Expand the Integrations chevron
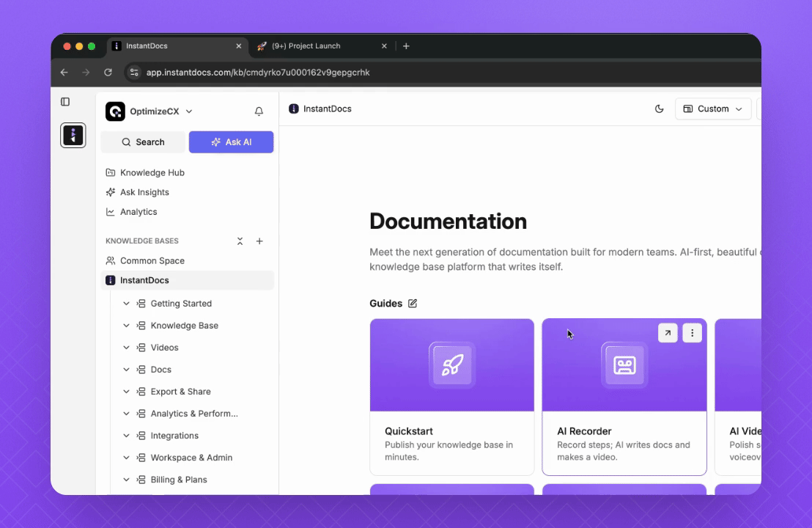This screenshot has height=528, width=812. (x=126, y=436)
